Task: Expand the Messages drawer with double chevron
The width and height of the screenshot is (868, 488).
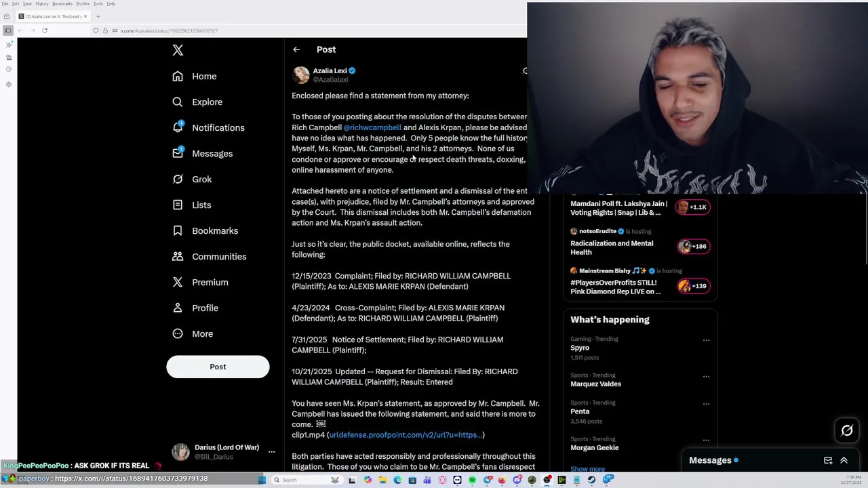Action: pyautogui.click(x=844, y=461)
